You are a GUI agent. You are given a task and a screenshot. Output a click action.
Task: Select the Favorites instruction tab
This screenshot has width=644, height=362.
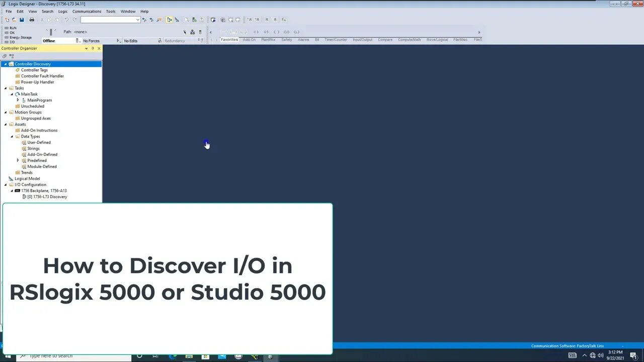point(229,40)
